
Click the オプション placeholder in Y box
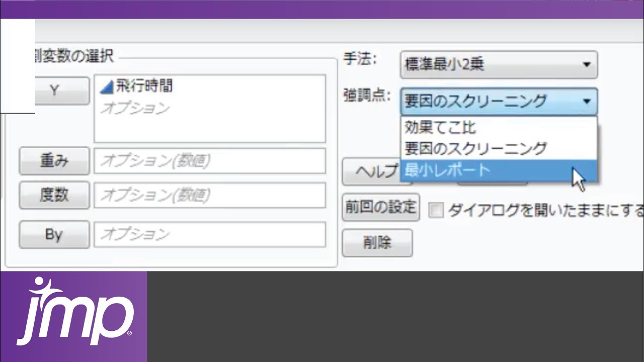tap(134, 109)
